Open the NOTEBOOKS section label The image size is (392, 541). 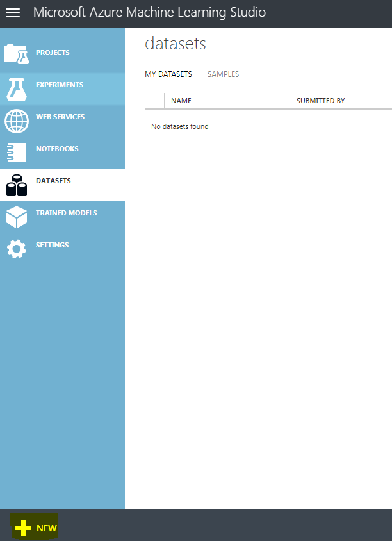[x=57, y=149]
